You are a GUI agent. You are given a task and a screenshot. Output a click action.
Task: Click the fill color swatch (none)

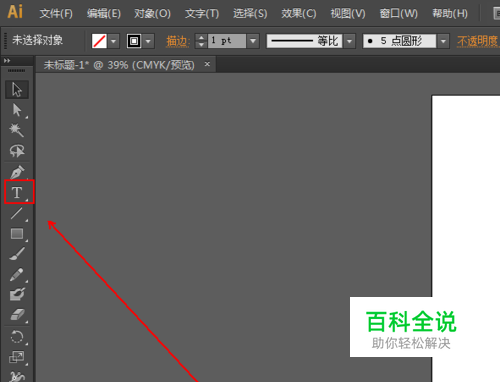coord(99,41)
